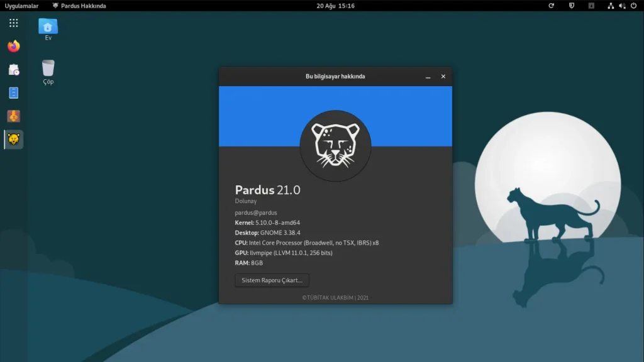Open the Show Applications grid in the dock
This screenshot has width=644, height=362.
click(14, 23)
